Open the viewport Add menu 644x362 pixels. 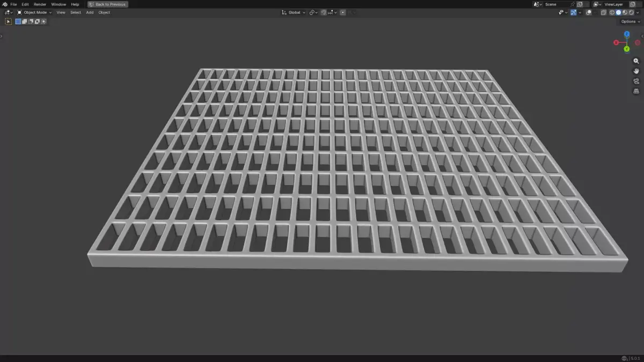(90, 12)
